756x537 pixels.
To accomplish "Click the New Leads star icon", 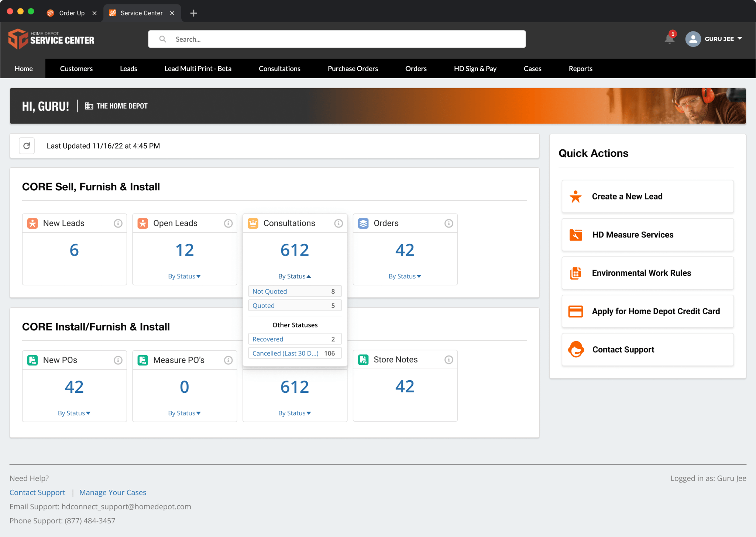I will 32,224.
